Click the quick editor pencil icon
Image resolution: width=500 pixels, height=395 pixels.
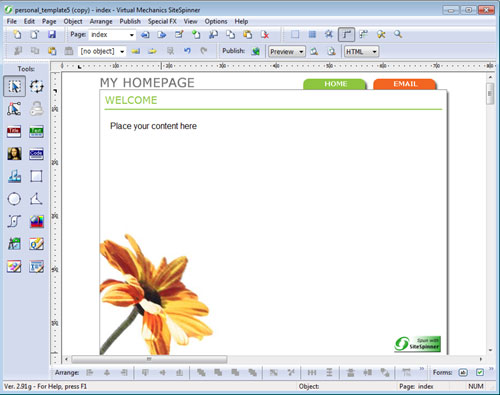tap(36, 244)
